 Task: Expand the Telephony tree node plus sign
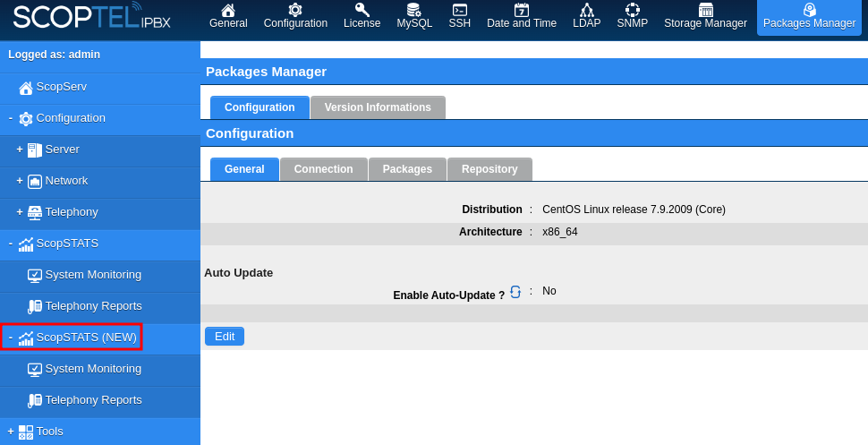(20, 212)
